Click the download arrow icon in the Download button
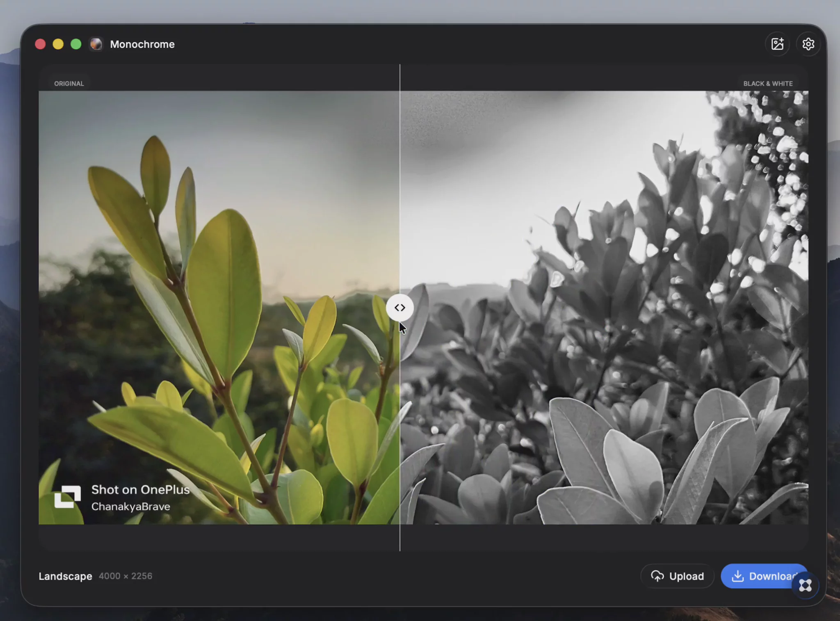Viewport: 840px width, 621px height. tap(737, 576)
